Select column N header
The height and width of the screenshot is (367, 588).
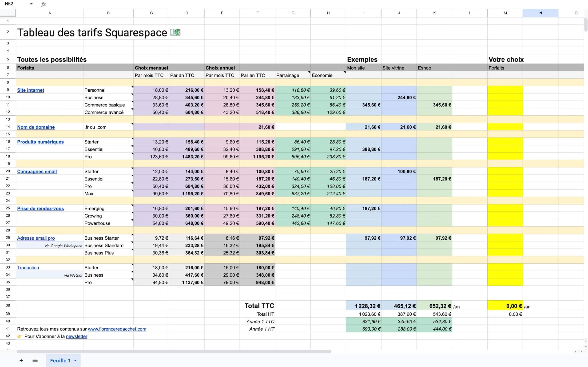point(540,13)
